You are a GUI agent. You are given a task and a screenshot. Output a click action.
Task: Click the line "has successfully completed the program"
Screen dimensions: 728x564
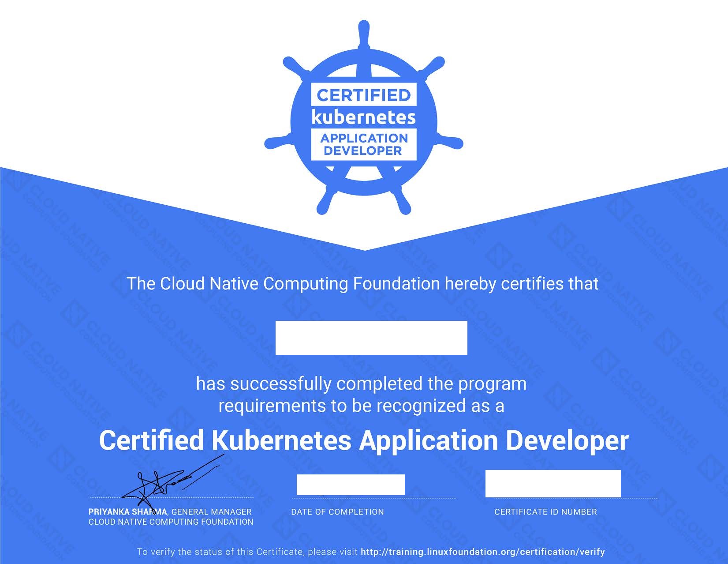click(361, 384)
